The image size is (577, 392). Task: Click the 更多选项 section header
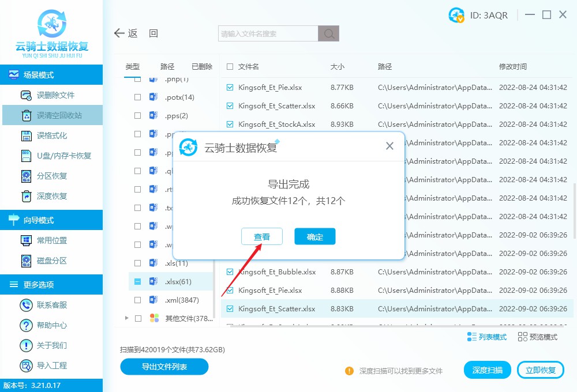click(51, 284)
